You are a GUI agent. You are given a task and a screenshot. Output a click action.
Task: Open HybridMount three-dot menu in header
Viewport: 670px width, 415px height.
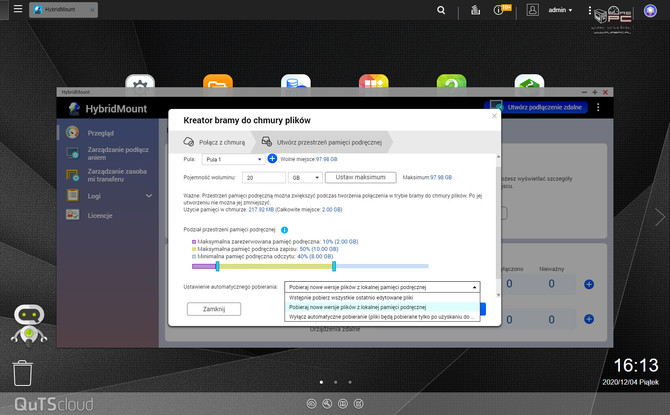[x=598, y=107]
